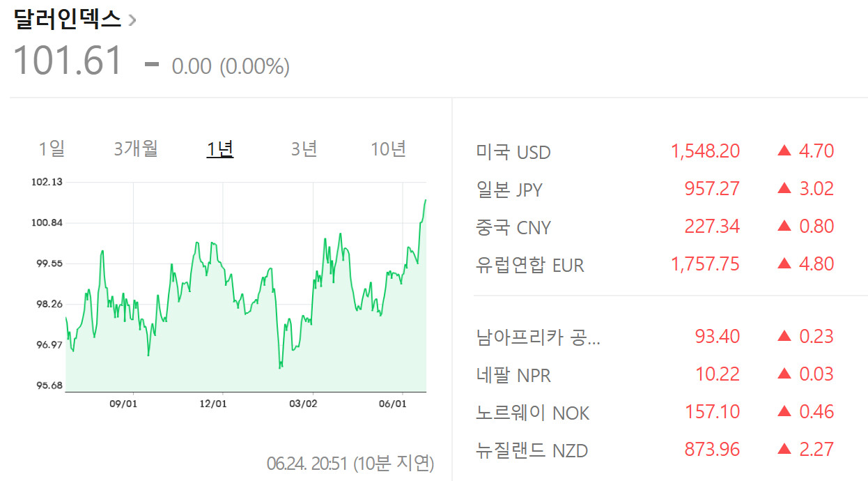Click the up-triangle in the NOK row
The width and height of the screenshot is (868, 481).
[x=784, y=411]
